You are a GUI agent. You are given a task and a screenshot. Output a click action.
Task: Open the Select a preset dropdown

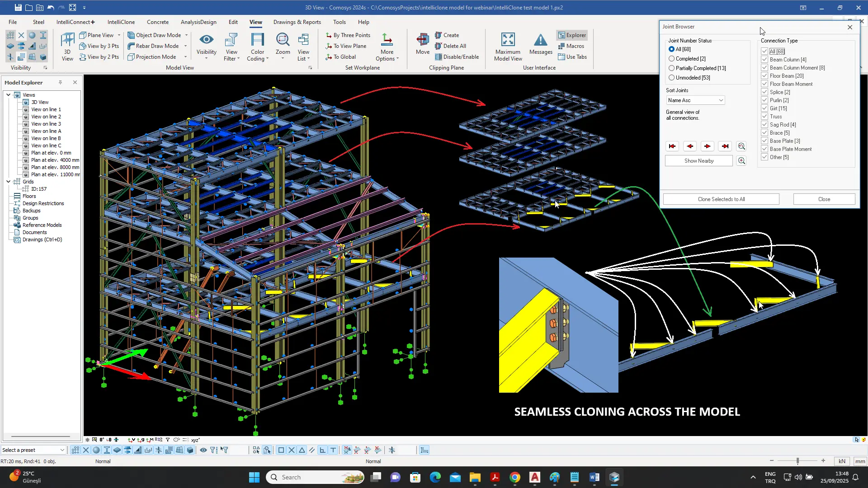(x=33, y=450)
